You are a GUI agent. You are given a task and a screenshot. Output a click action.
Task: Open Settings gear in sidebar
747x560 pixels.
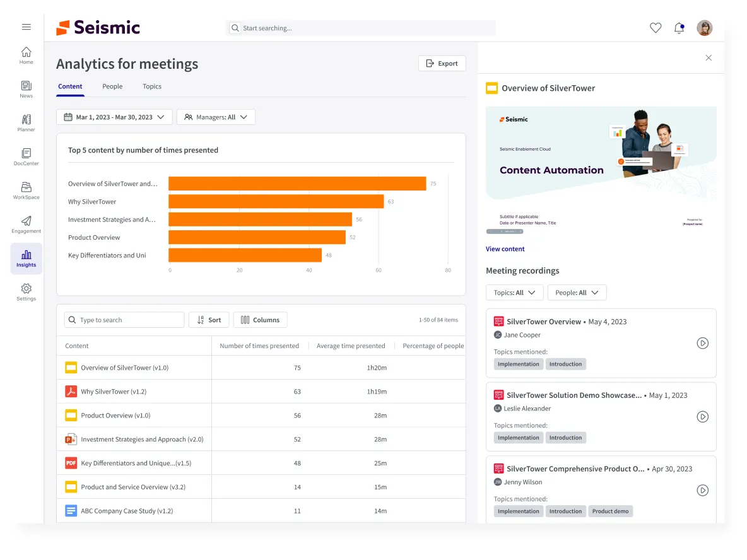point(26,292)
